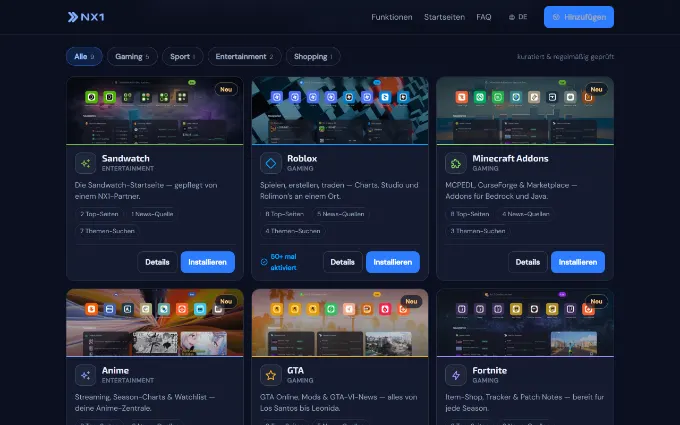
Task: Filter by the Gaming category
Action: pyautogui.click(x=132, y=56)
